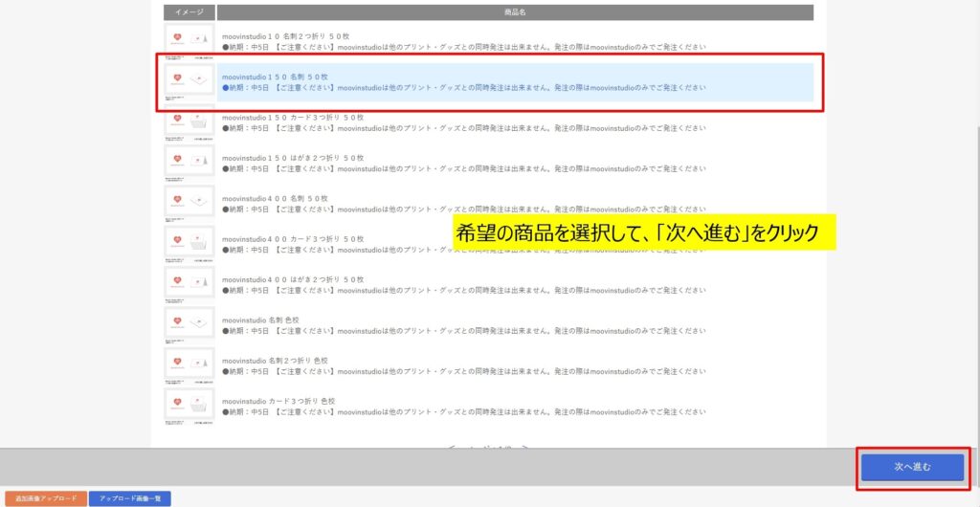This screenshot has height=507, width=980.
Task: Click the 次へ進む button
Action: pos(912,467)
